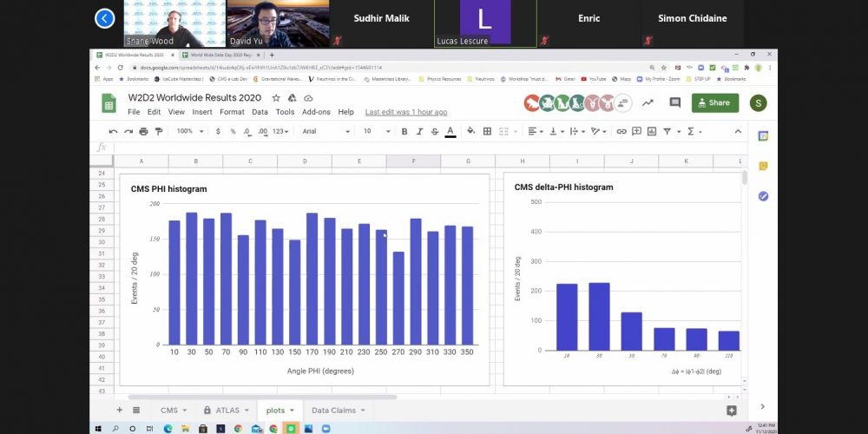
Task: Open the 'Last edit was 1 hour ago' link
Action: coord(406,112)
